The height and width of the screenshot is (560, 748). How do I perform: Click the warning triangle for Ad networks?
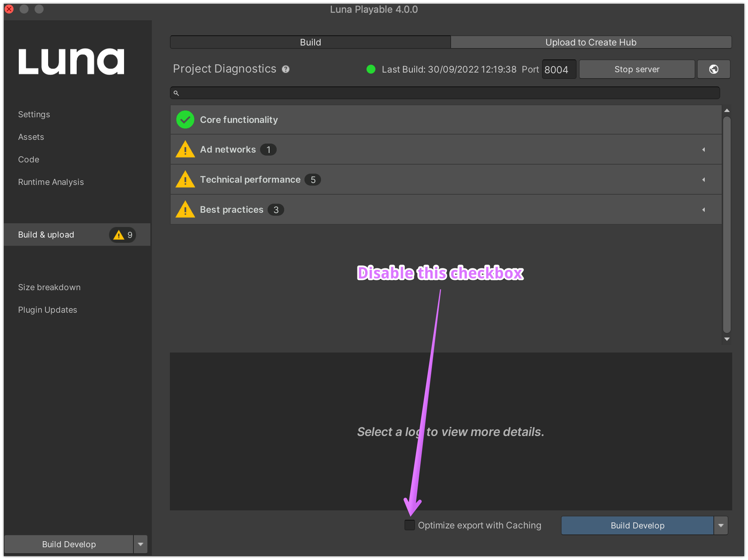(185, 149)
